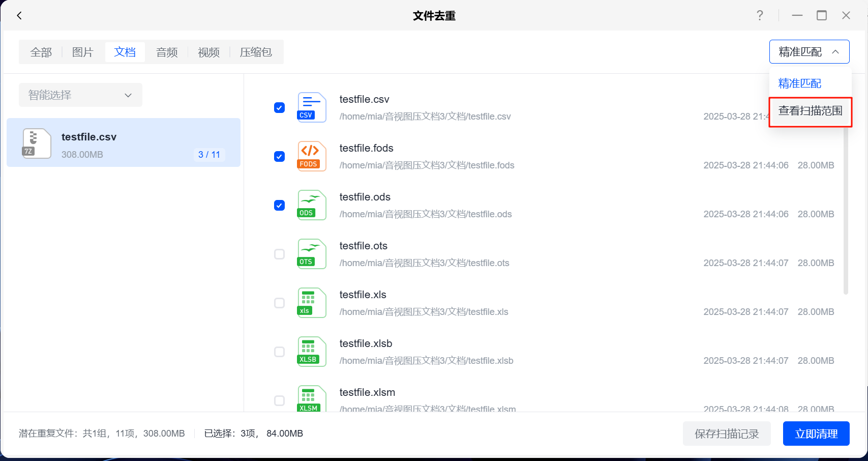Expand the 智能选择 dropdown
Viewport: 868px width, 461px height.
click(x=80, y=95)
